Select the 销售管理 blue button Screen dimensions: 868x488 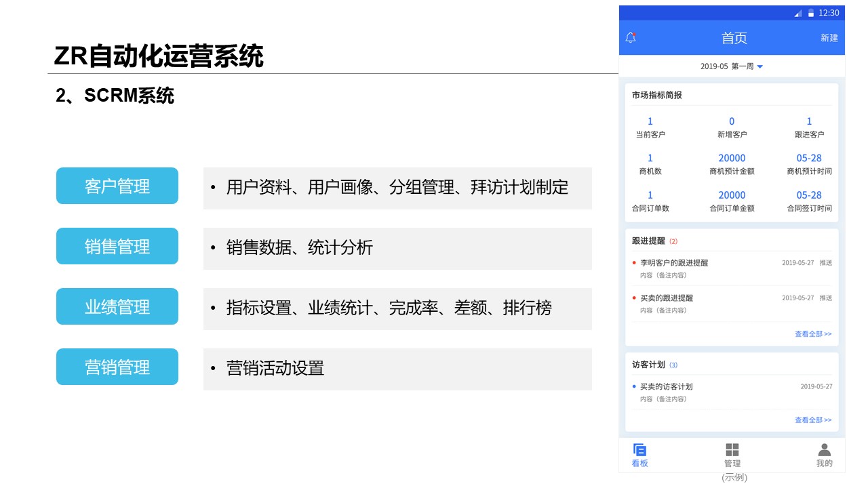click(x=117, y=247)
